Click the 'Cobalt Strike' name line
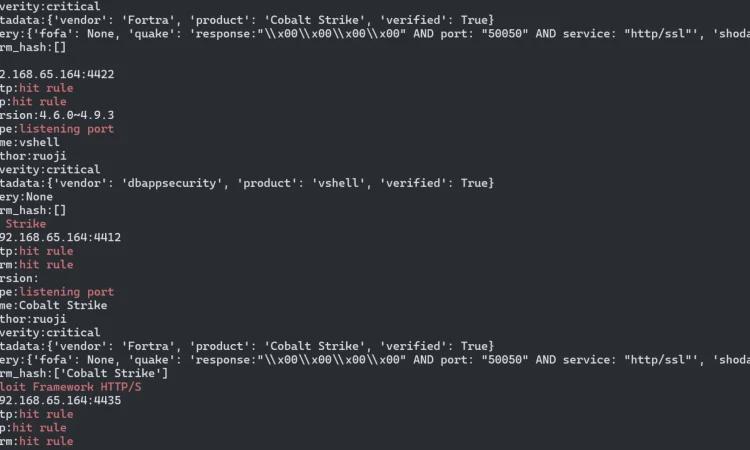The height and width of the screenshot is (450, 750). click(54, 306)
